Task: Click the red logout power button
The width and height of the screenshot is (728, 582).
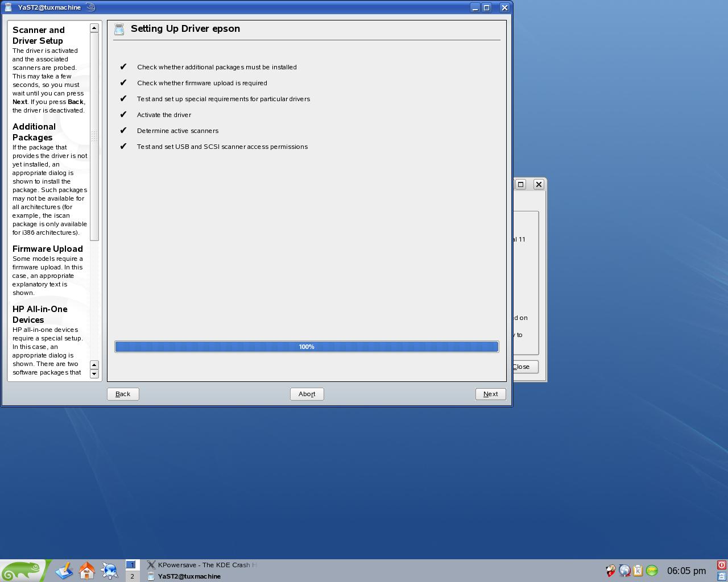Action: click(x=722, y=565)
